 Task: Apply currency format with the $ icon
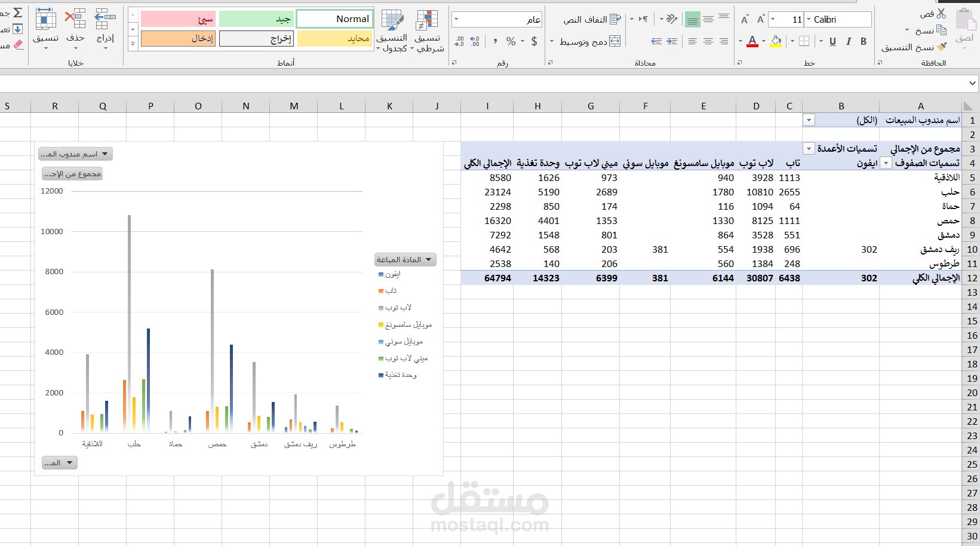click(x=534, y=41)
